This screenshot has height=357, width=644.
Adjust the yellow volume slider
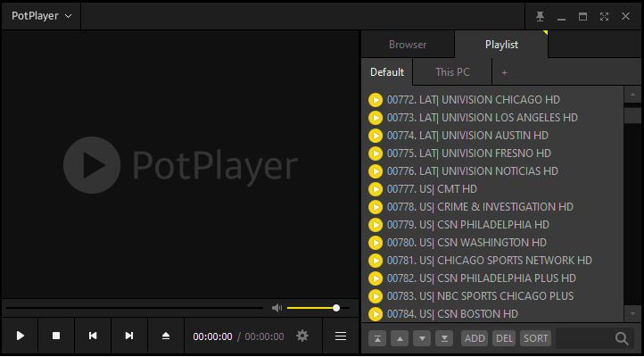click(x=318, y=308)
